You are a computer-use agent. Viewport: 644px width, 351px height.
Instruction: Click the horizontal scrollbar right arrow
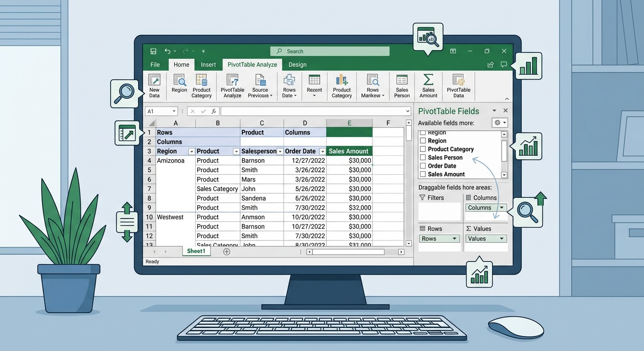point(401,252)
